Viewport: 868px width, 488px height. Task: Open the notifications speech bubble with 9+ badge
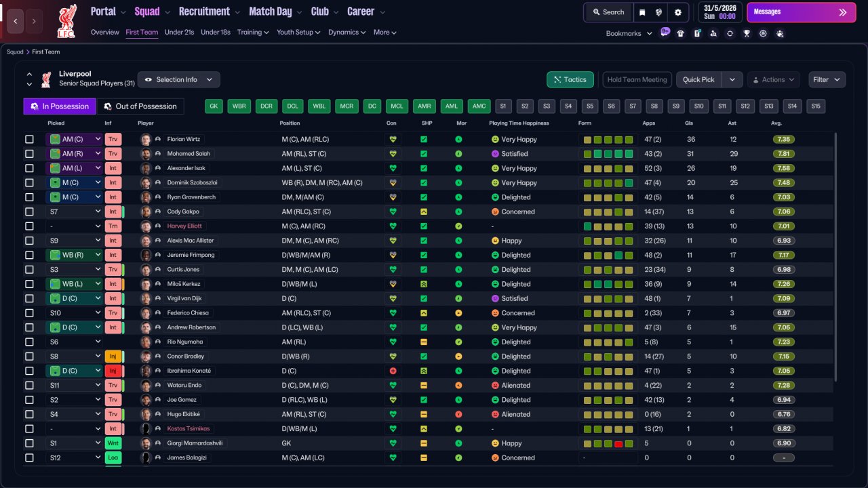coord(665,33)
